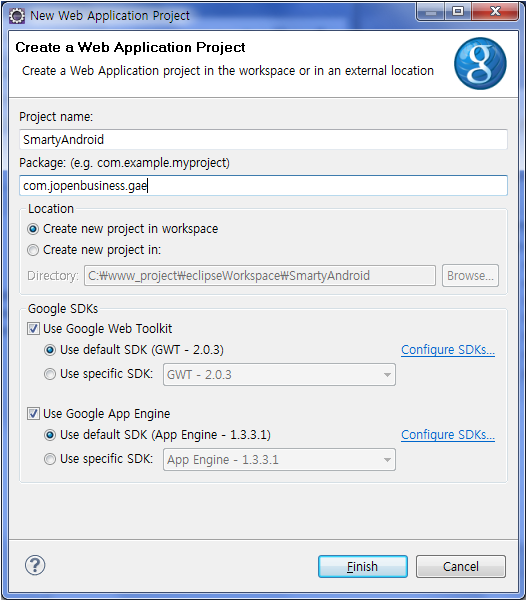Click the Google 'g' globe logo
The height and width of the screenshot is (601, 527).
480,63
